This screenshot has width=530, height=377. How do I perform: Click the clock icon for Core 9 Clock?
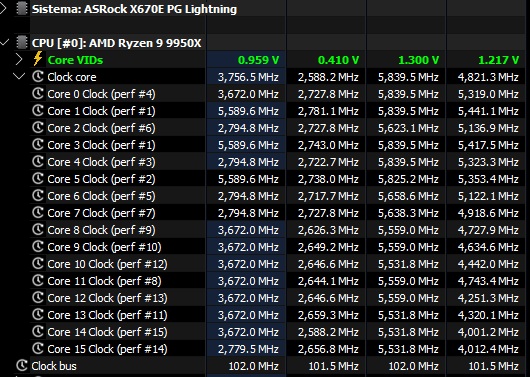[x=38, y=246]
